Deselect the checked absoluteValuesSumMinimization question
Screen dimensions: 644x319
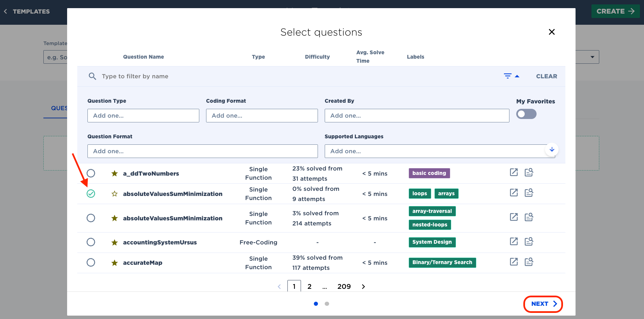[x=91, y=194]
